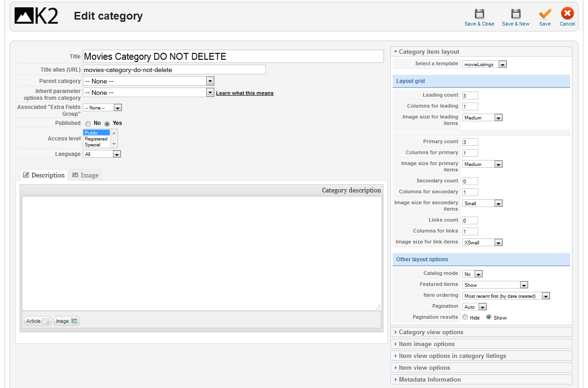Click the K2 logo

[36, 16]
